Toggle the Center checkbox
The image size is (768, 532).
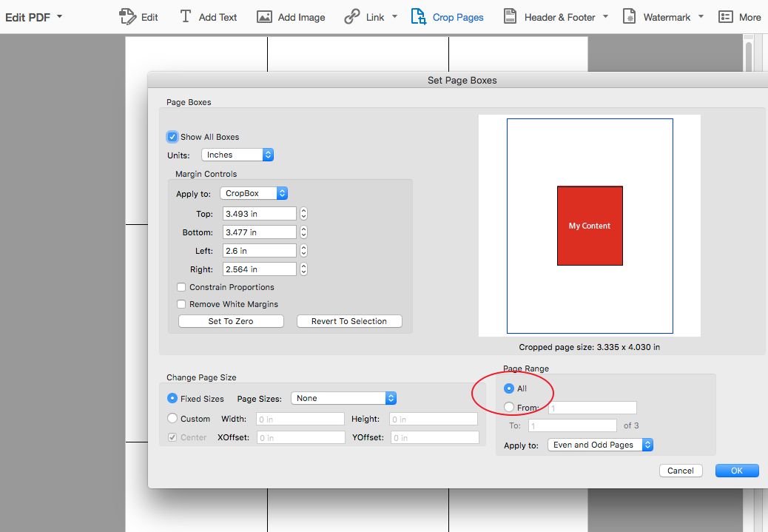172,437
